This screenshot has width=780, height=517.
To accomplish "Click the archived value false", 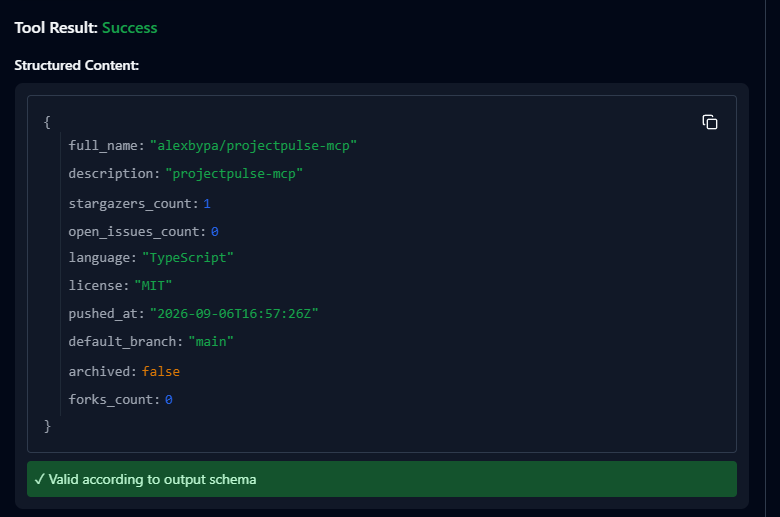I will (161, 371).
